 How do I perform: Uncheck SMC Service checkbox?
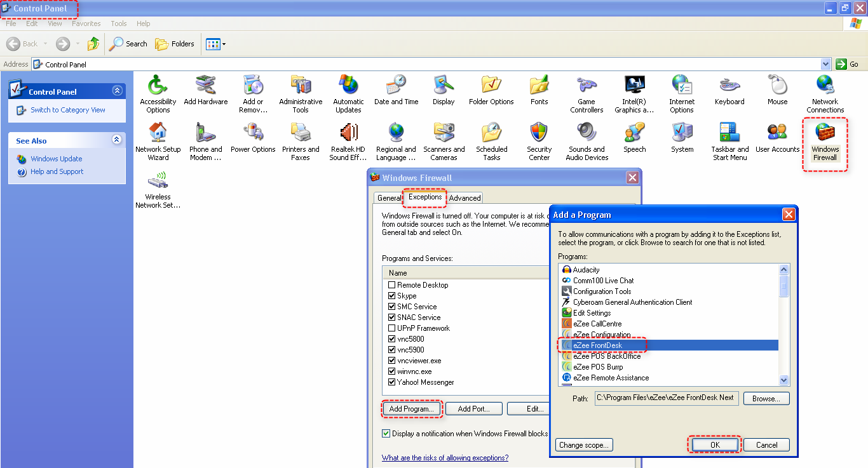click(x=392, y=307)
